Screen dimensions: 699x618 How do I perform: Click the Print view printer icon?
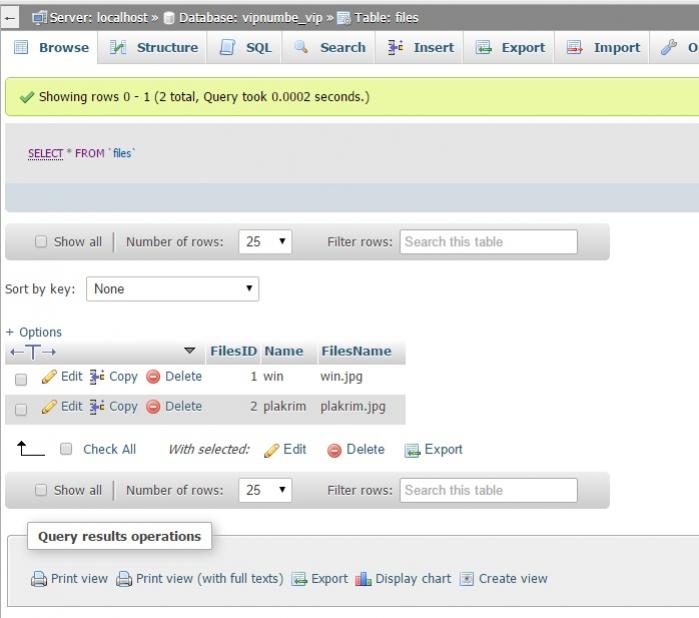tap(39, 579)
